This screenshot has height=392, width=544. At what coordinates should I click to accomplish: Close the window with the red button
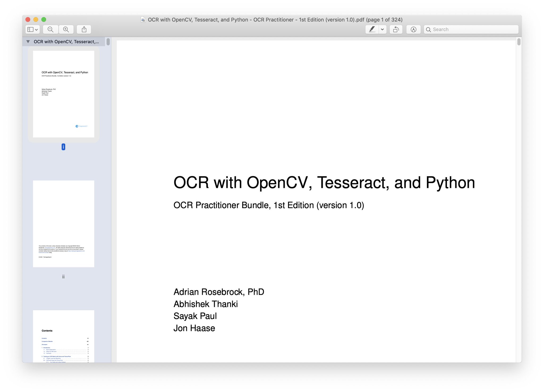(x=28, y=19)
